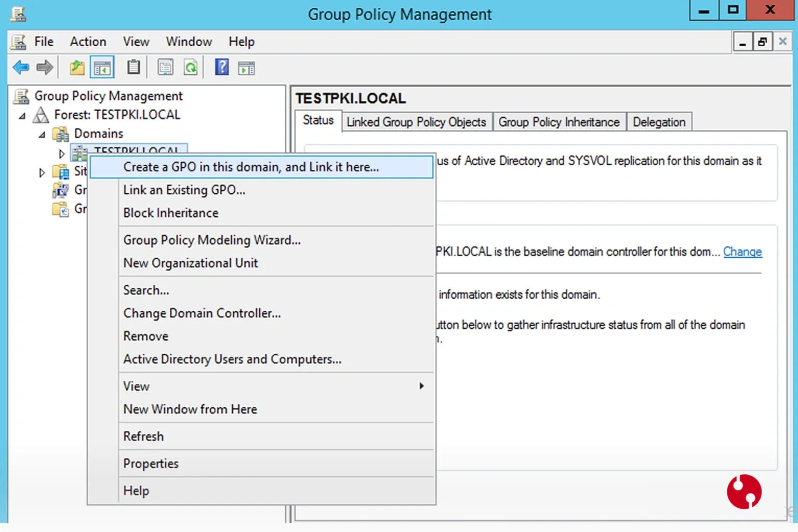The width and height of the screenshot is (798, 532).
Task: Open Properties from context menu
Action: click(261, 463)
